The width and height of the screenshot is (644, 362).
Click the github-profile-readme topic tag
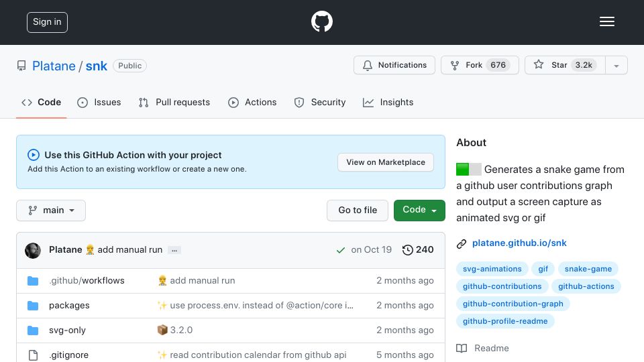[x=505, y=321]
